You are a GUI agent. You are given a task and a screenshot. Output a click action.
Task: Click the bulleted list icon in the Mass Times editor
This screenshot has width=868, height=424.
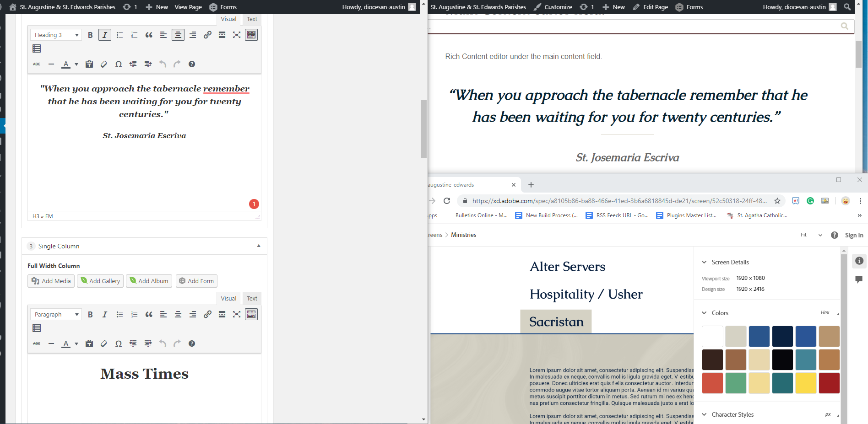[119, 315]
